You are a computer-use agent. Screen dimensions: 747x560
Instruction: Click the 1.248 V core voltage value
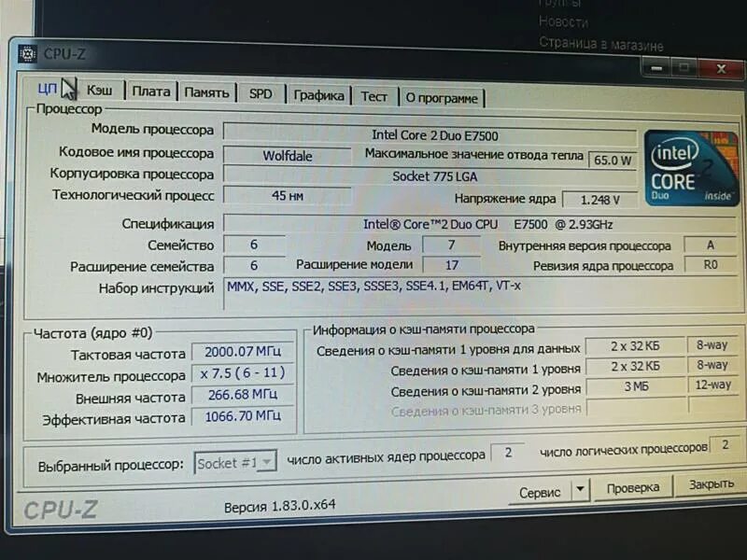[x=599, y=200]
